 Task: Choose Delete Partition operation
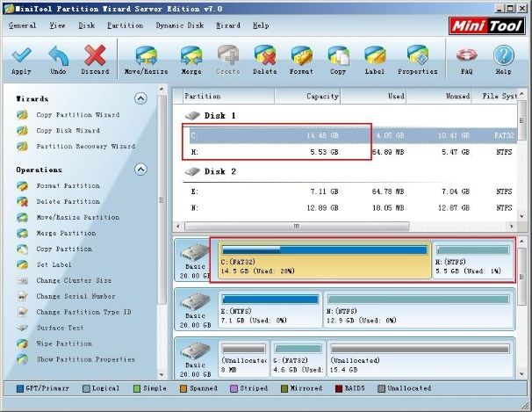(68, 201)
